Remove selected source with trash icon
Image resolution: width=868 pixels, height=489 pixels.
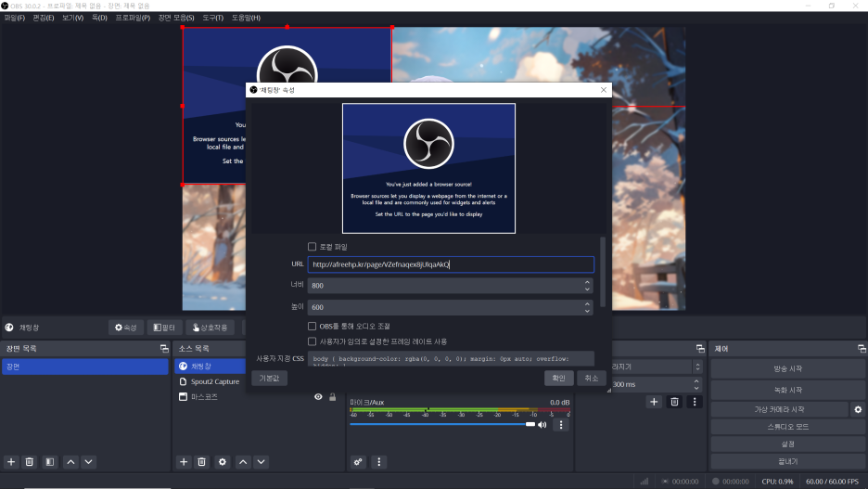coord(202,462)
